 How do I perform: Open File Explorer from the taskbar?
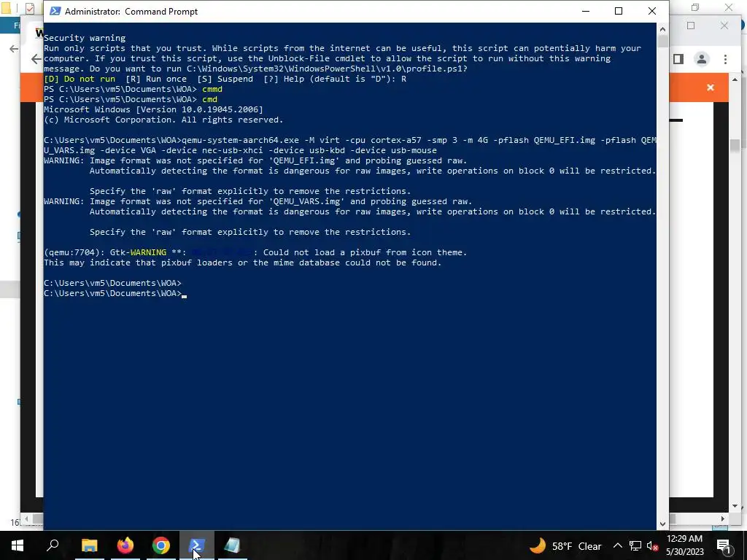click(x=89, y=545)
